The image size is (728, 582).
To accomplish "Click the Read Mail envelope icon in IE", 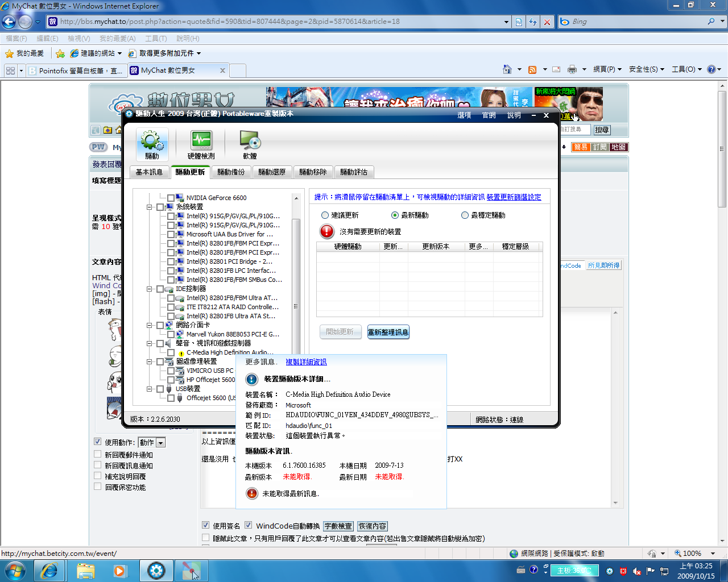I will tap(556, 69).
